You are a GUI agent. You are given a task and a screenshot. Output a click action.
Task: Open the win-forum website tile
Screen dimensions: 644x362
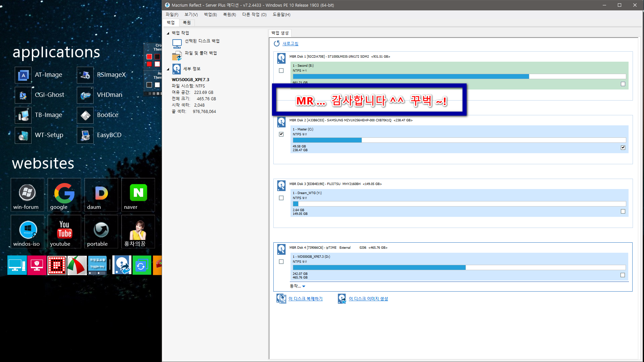pos(27,195)
